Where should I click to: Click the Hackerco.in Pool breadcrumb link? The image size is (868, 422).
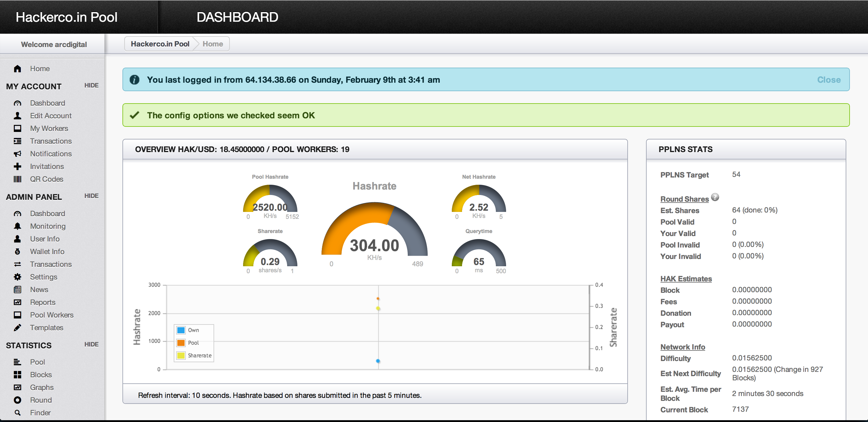[x=160, y=44]
